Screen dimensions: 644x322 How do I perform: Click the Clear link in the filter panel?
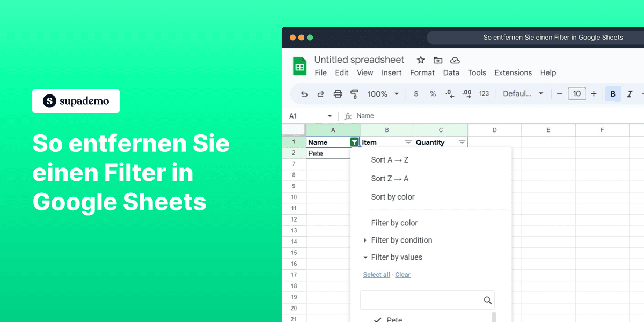[402, 274]
